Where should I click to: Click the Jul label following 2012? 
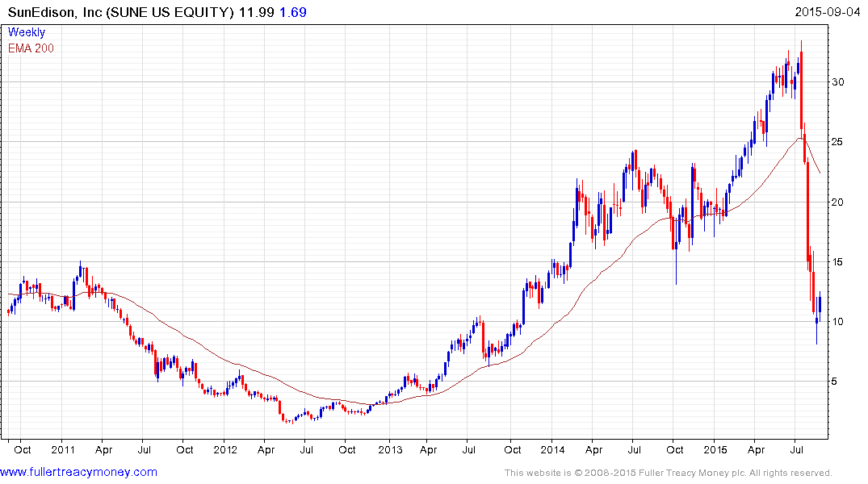coord(307,449)
